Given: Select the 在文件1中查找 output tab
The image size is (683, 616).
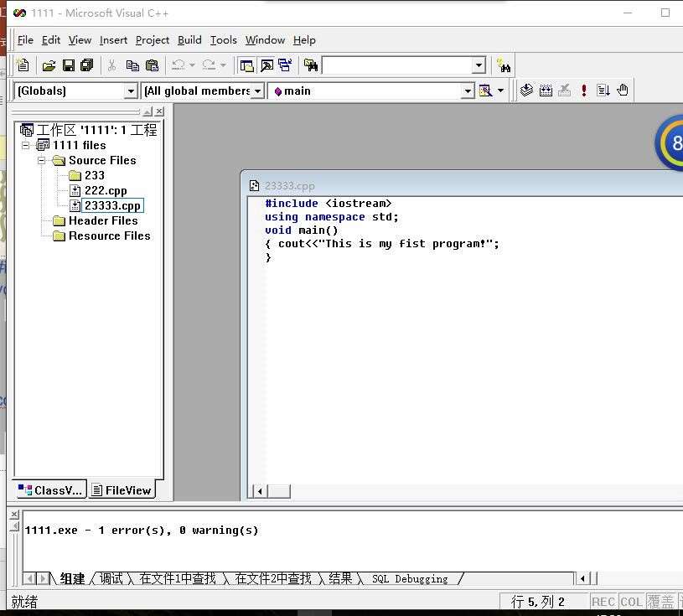Looking at the screenshot, I should click(178, 578).
